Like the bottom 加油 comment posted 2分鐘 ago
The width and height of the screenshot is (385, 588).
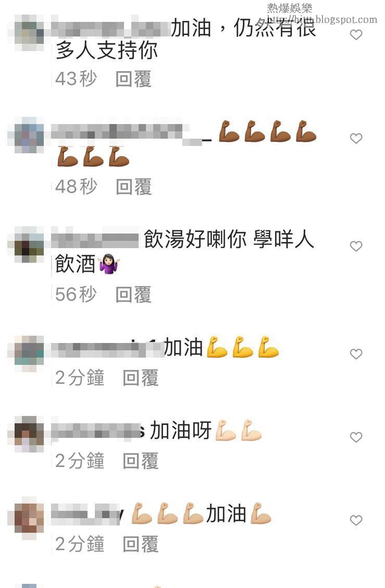356,520
